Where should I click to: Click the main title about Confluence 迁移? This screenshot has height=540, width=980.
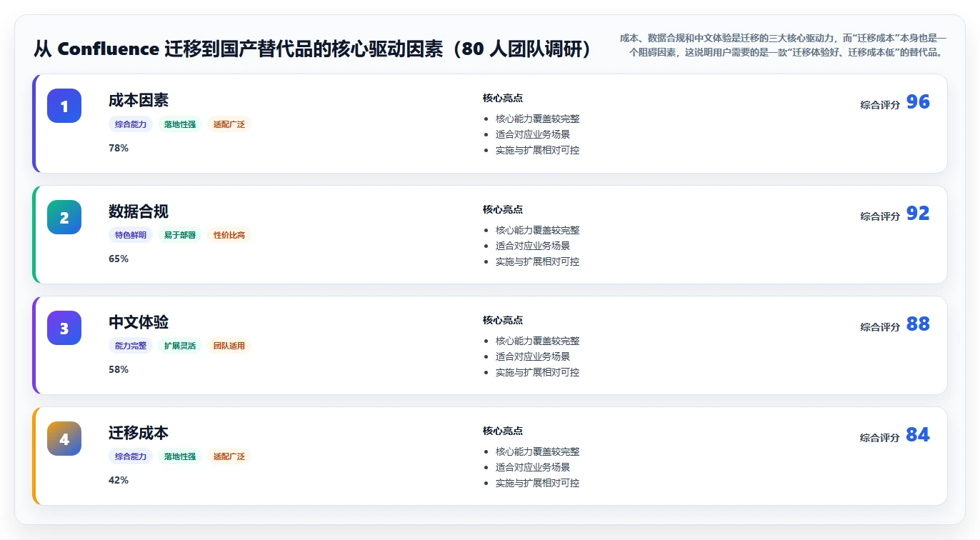tap(313, 49)
